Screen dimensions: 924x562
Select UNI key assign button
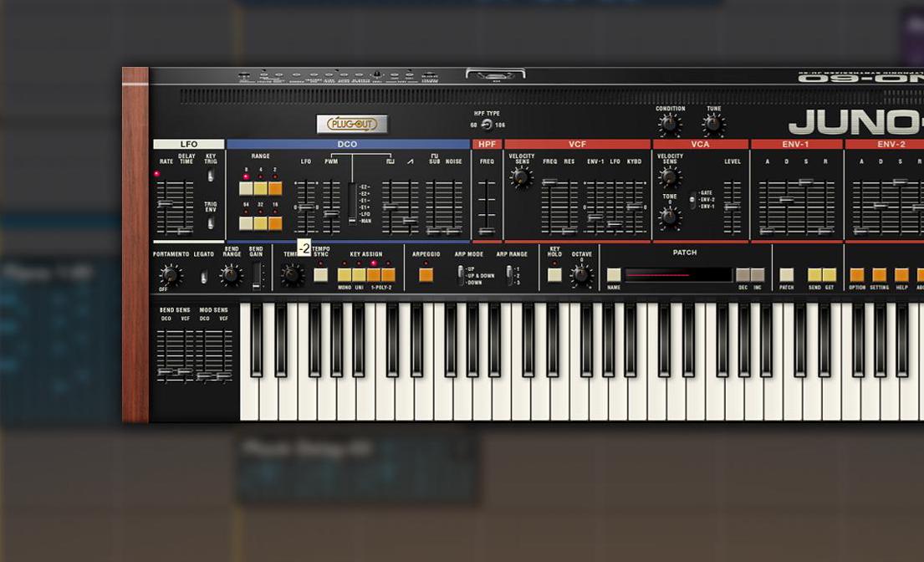(x=359, y=274)
